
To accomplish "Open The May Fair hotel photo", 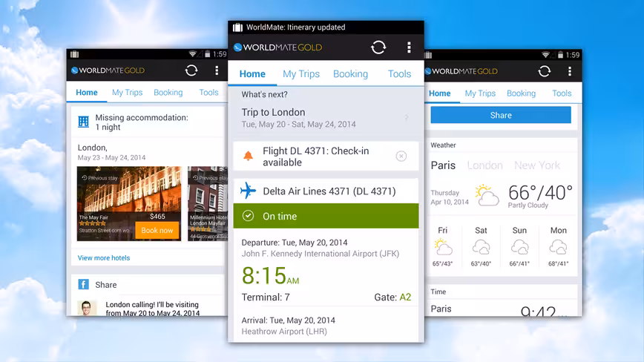I will coord(129,203).
